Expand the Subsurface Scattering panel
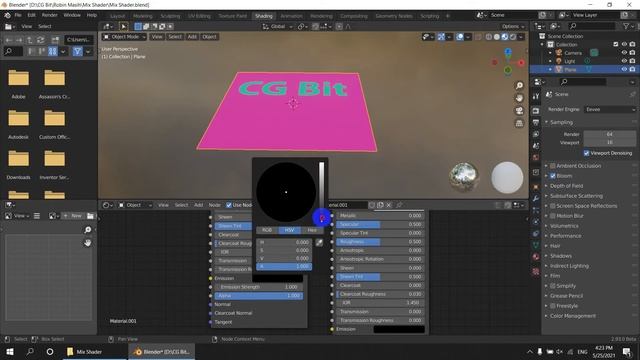640x360 pixels. (x=576, y=196)
